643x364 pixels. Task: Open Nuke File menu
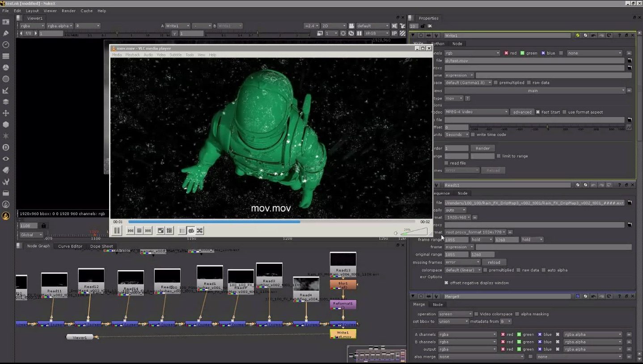click(x=5, y=11)
